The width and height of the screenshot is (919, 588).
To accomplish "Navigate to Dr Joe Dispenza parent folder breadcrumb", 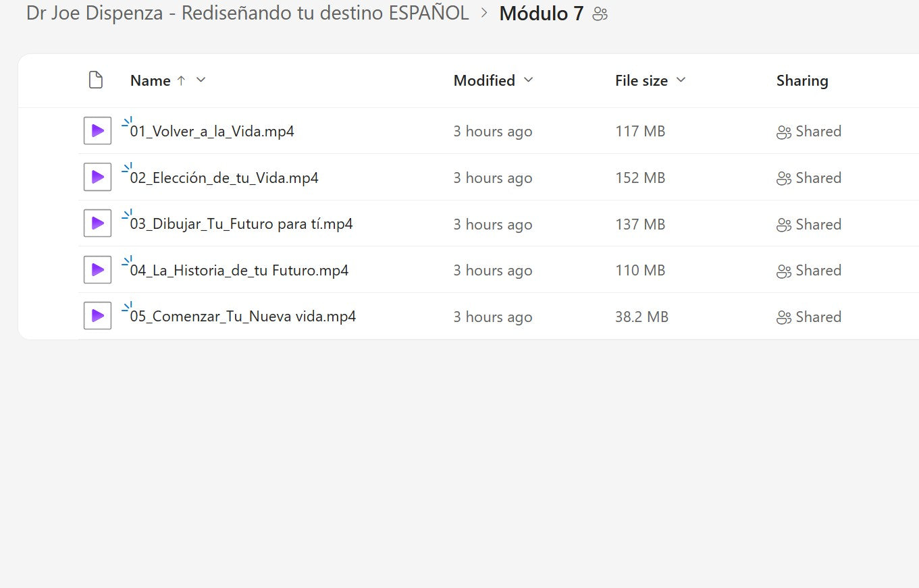I will pyautogui.click(x=247, y=14).
